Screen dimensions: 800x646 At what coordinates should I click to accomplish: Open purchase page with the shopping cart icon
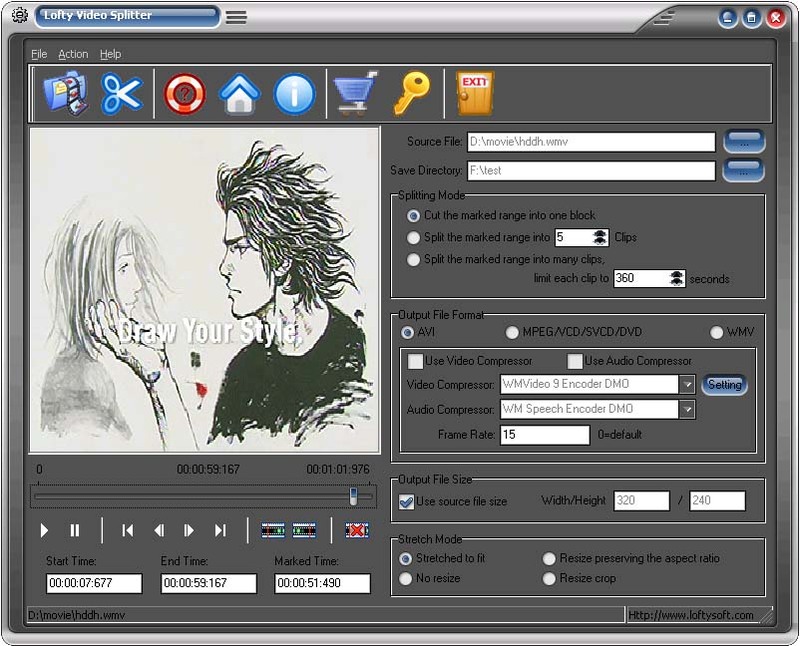coord(355,92)
